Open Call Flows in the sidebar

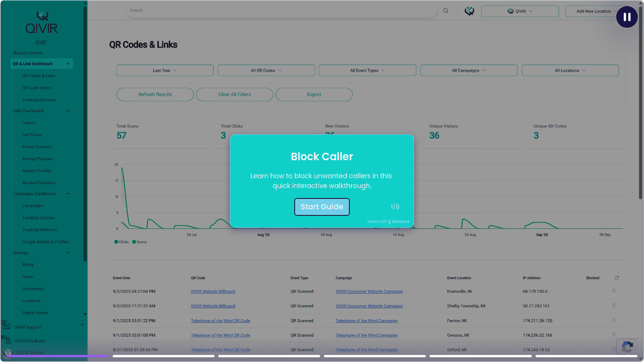pos(32,135)
